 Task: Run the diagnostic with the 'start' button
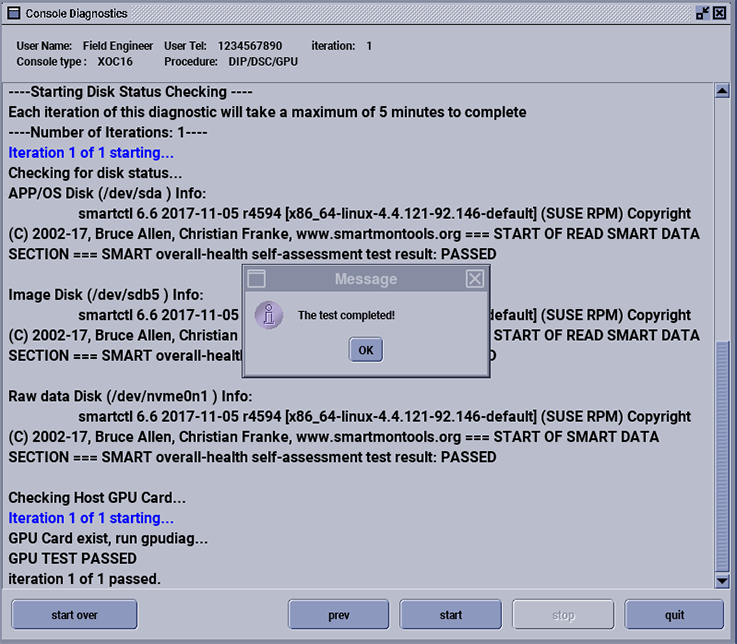tap(450, 615)
